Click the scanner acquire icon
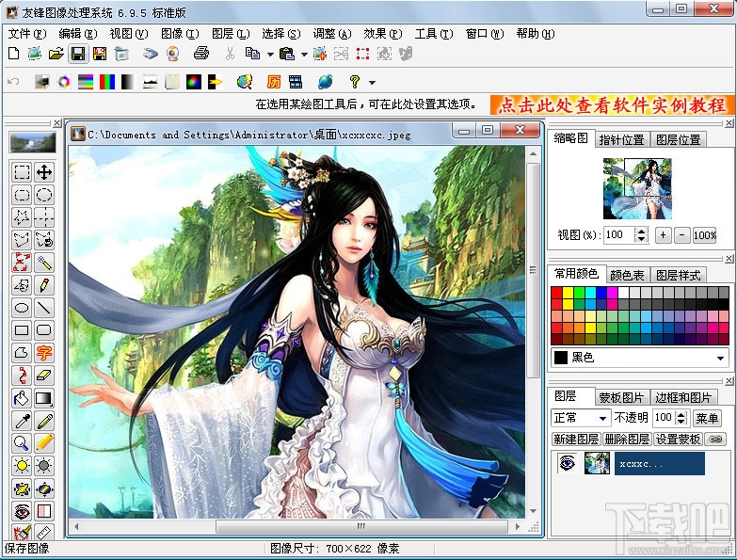737x560 pixels. point(151,54)
